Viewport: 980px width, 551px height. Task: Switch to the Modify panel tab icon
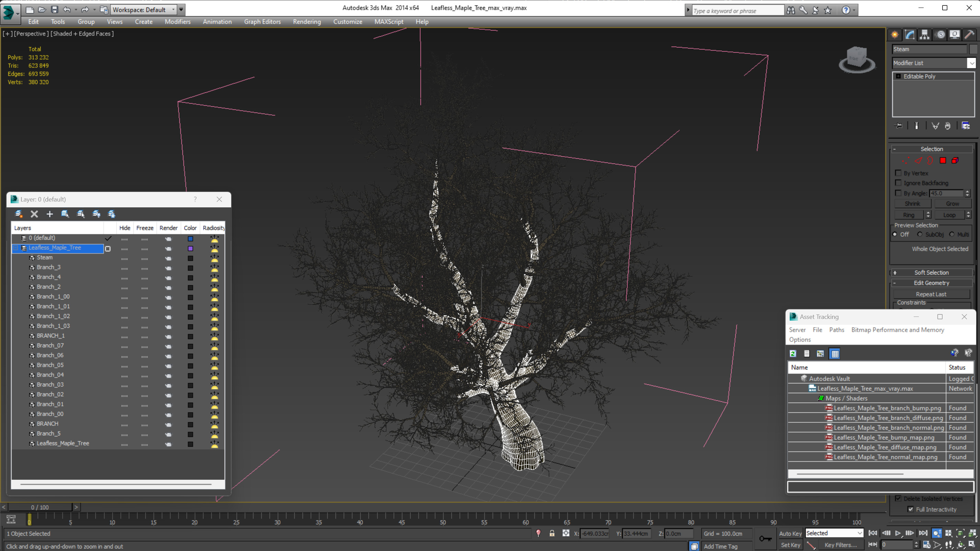coord(910,35)
